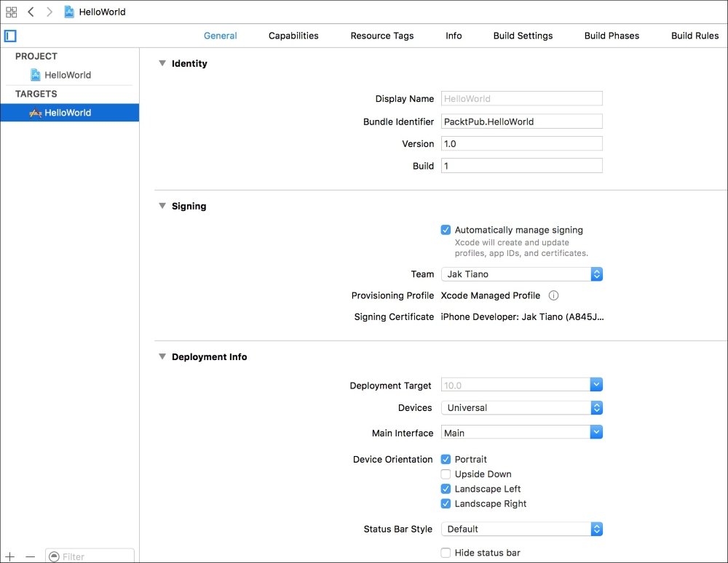Click the Display Name field
This screenshot has width=728, height=563.
pos(522,98)
